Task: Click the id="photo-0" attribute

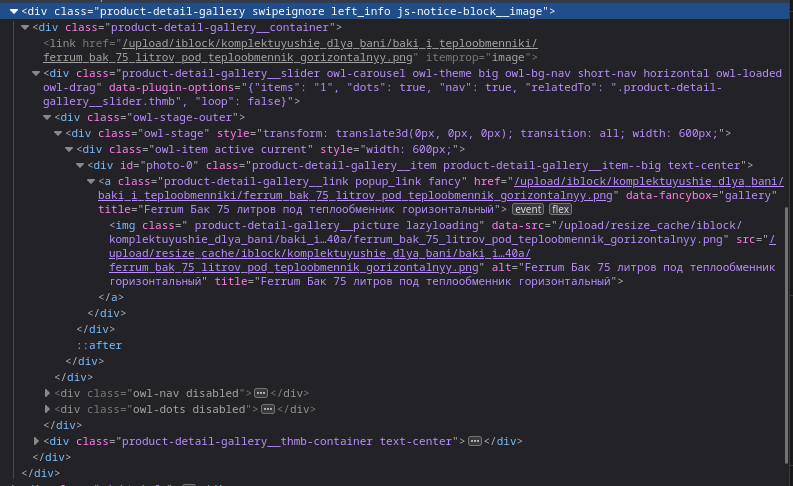Action: click(x=159, y=165)
